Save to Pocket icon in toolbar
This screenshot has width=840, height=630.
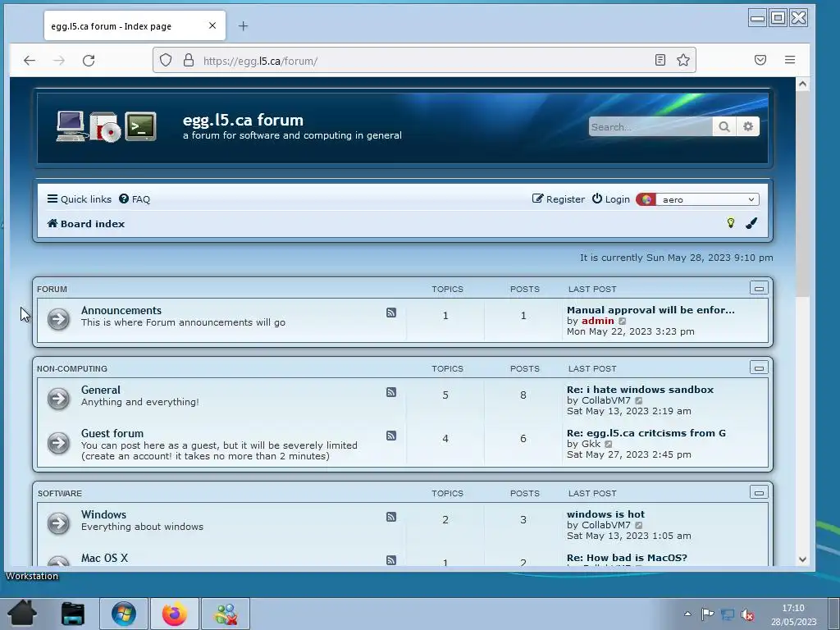(760, 60)
